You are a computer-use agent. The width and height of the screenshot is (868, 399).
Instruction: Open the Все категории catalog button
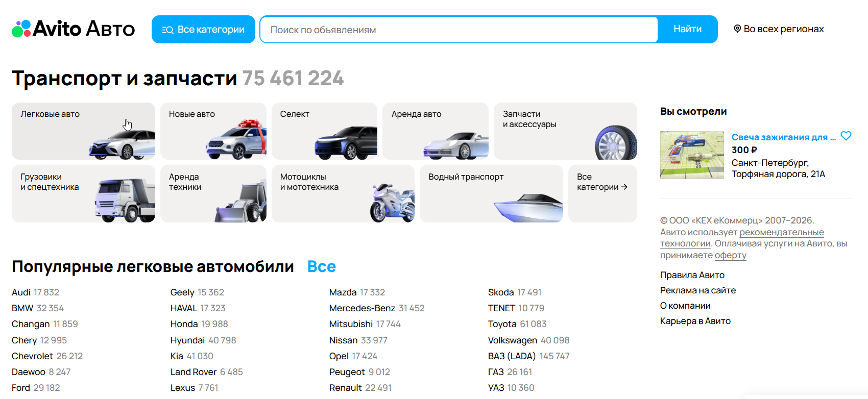203,30
